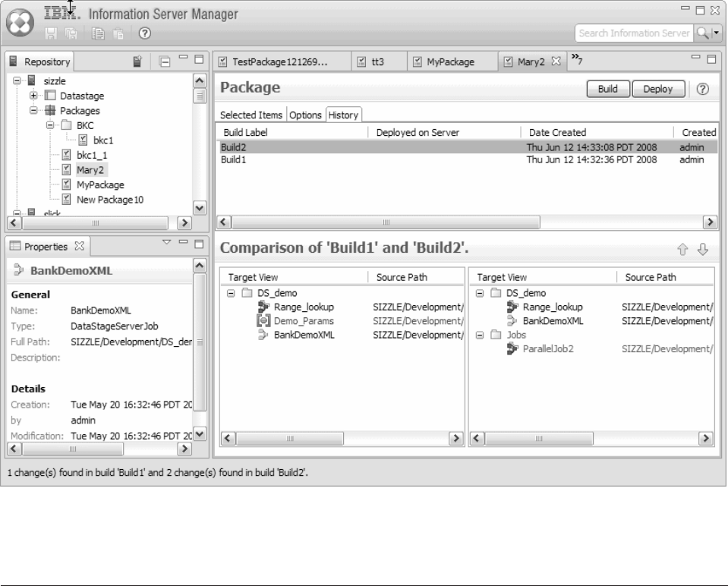Click Repository panel scroll up arrow
The width and height of the screenshot is (728, 586).
[200, 80]
